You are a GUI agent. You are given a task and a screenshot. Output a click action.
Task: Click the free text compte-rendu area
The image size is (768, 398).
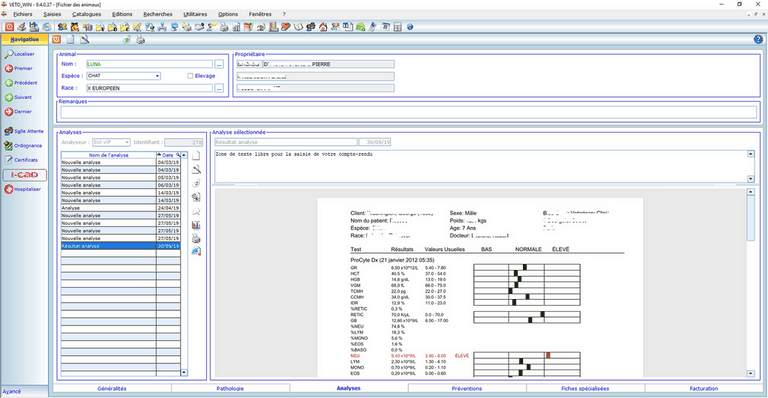pos(480,166)
